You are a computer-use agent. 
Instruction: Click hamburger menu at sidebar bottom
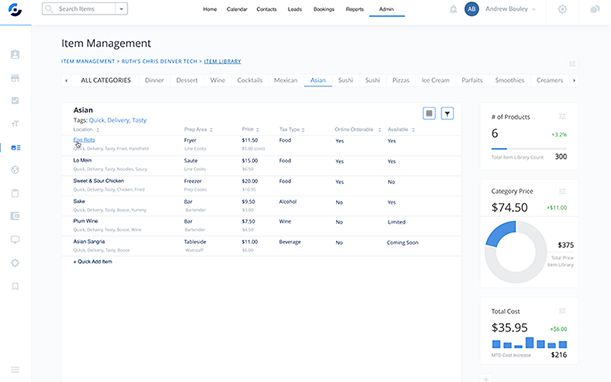click(x=15, y=370)
